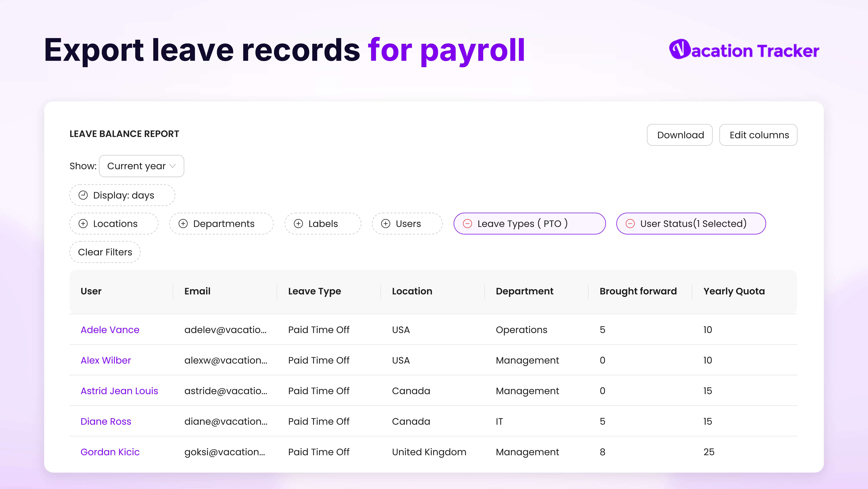Open Astrid Jean Louis's profile link

119,391
